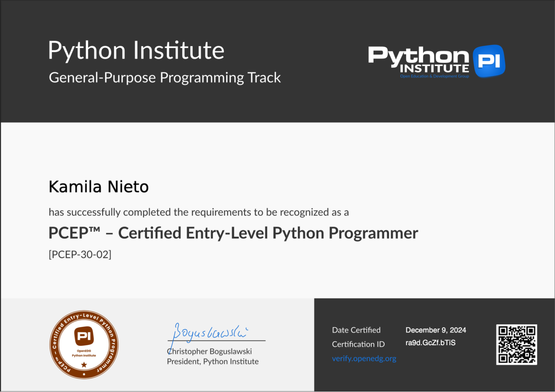Screen dimensions: 555x392
Task: Open the verify.openedg.org link
Action: coord(364,358)
